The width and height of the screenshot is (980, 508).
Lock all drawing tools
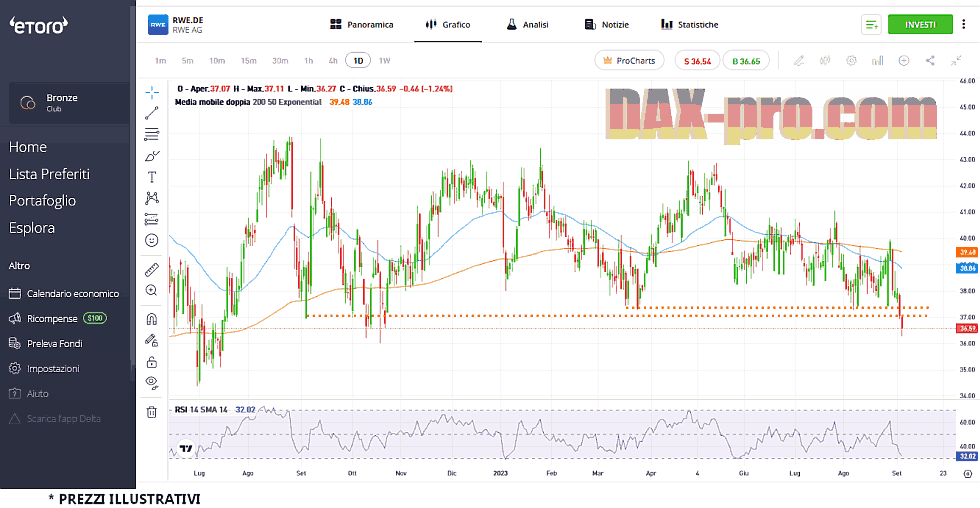(152, 362)
